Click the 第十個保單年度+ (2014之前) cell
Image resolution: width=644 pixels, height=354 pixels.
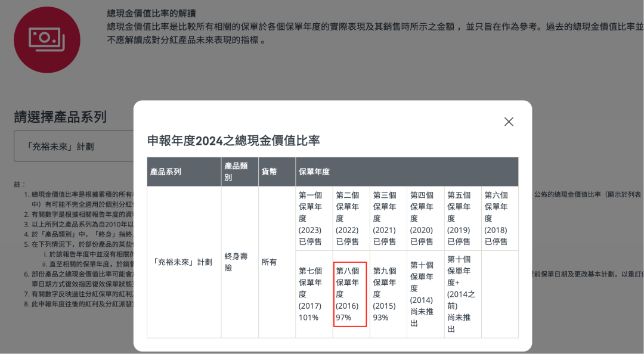[462, 294]
